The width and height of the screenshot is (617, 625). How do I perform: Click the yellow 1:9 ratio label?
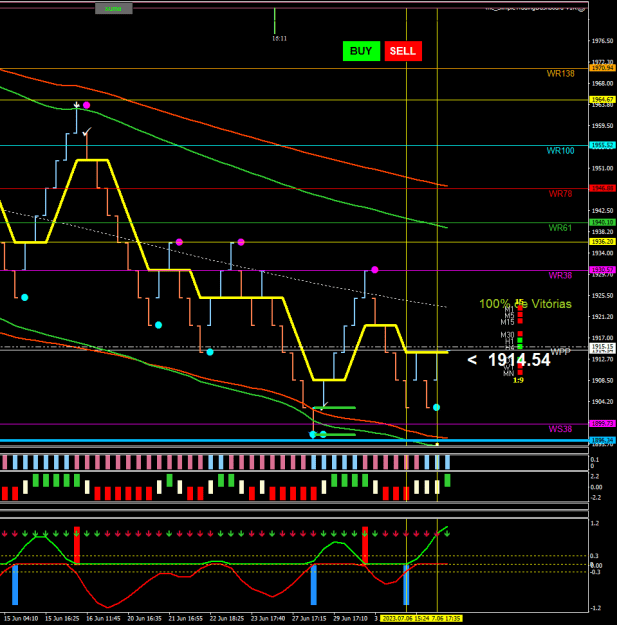pos(518,380)
